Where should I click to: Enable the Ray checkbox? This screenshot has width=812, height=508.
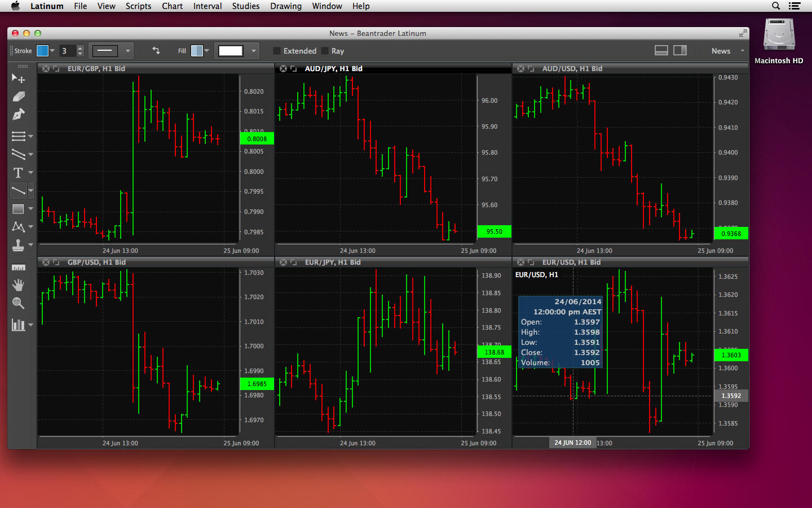tap(325, 51)
